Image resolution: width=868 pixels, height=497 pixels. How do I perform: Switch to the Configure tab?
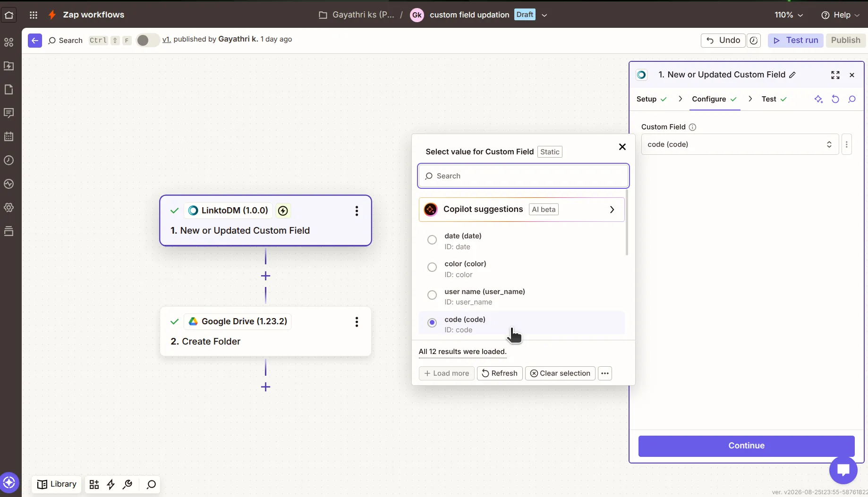(715, 99)
